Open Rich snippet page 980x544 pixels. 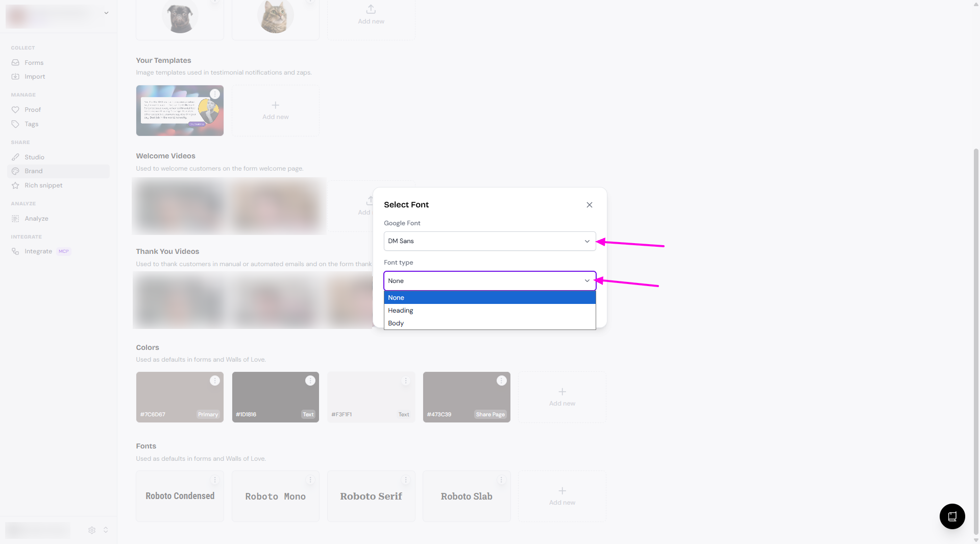[x=43, y=185]
